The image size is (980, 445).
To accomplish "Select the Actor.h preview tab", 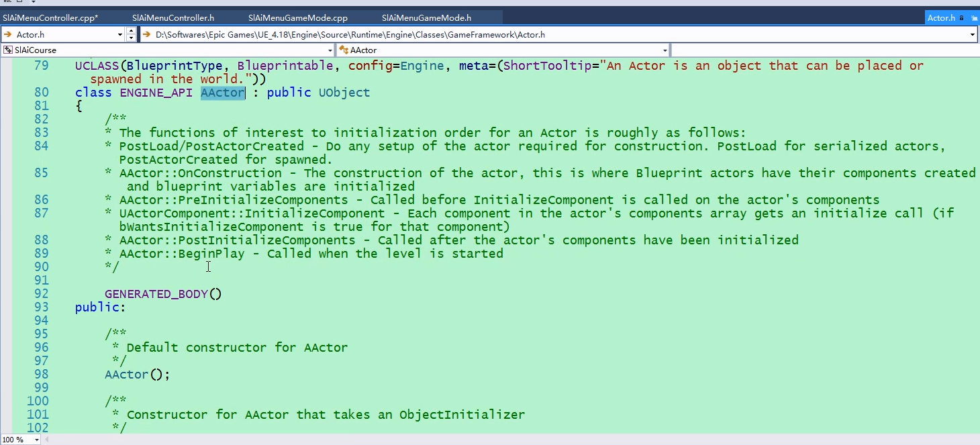I will [x=940, y=18].
